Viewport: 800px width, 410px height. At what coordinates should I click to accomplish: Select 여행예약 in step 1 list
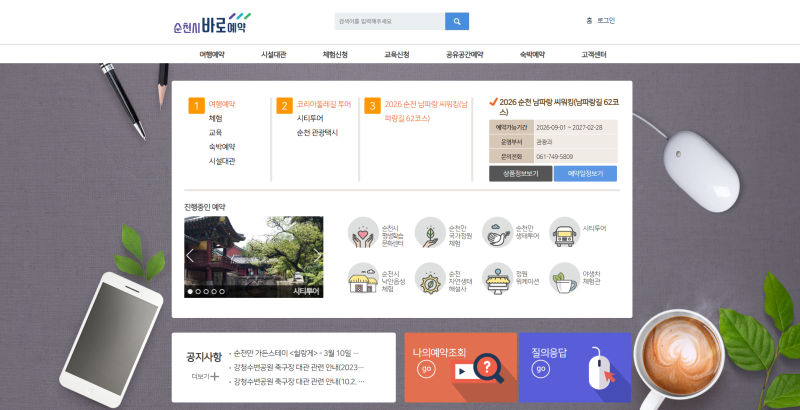tap(222, 104)
